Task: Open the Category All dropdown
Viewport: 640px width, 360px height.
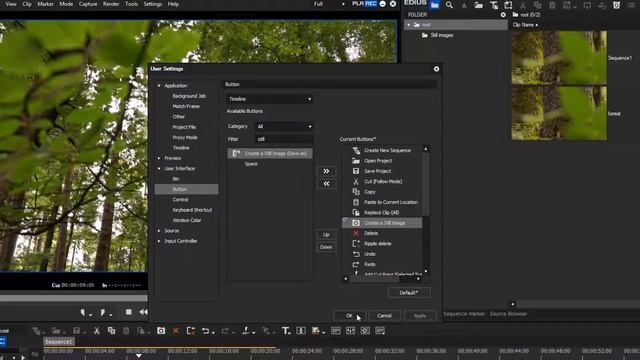Action: [x=284, y=127]
